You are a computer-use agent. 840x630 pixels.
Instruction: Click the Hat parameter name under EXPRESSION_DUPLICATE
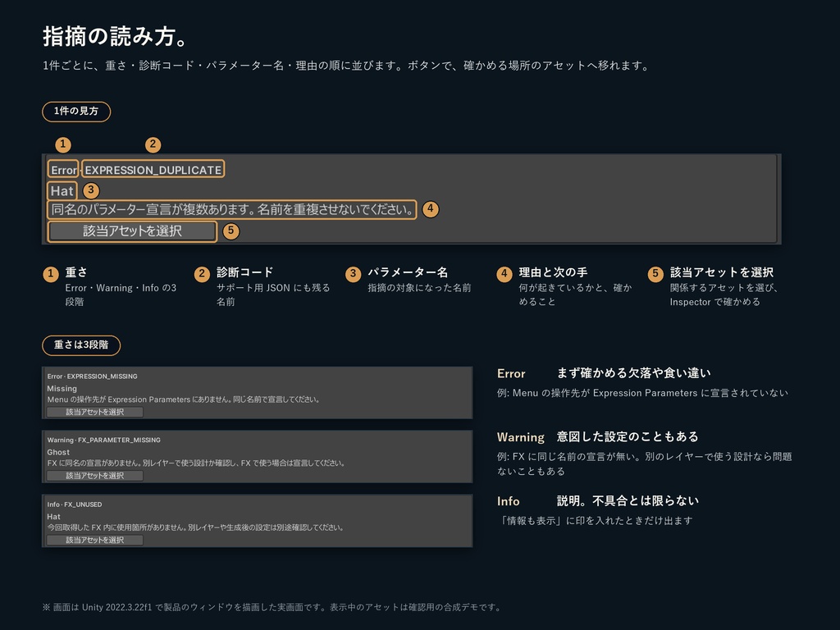tap(62, 190)
